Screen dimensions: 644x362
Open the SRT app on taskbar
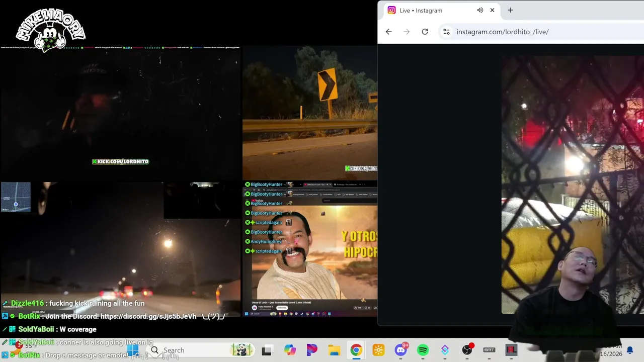[x=489, y=350]
